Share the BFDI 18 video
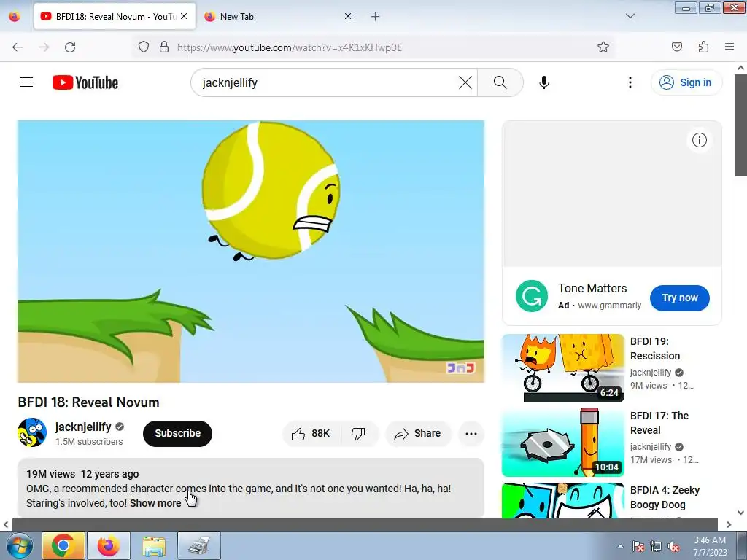 coord(418,433)
